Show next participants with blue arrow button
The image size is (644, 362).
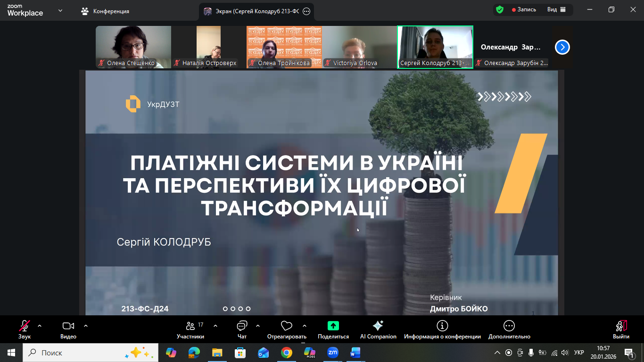coord(562,47)
